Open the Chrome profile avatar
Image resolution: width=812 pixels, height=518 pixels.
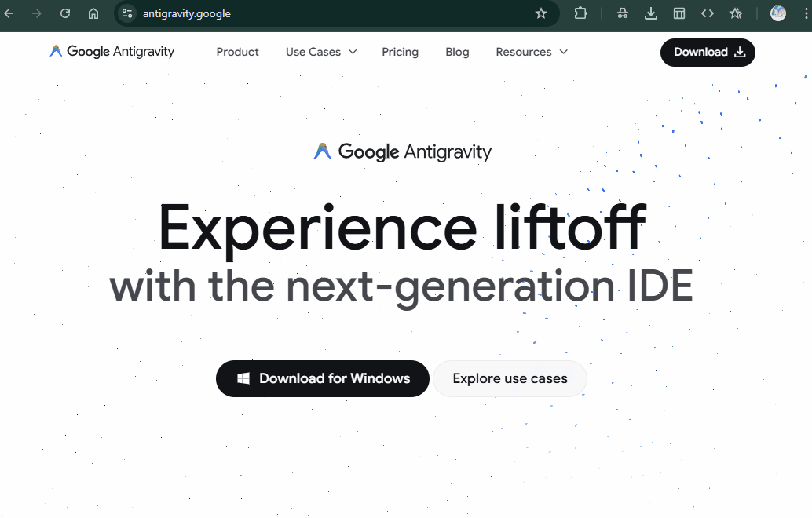(777, 13)
